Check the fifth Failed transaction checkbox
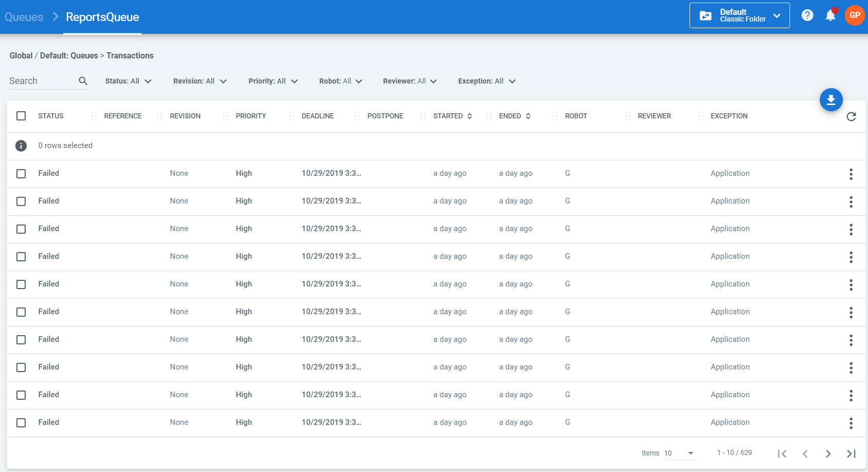This screenshot has width=868, height=472. tap(21, 284)
